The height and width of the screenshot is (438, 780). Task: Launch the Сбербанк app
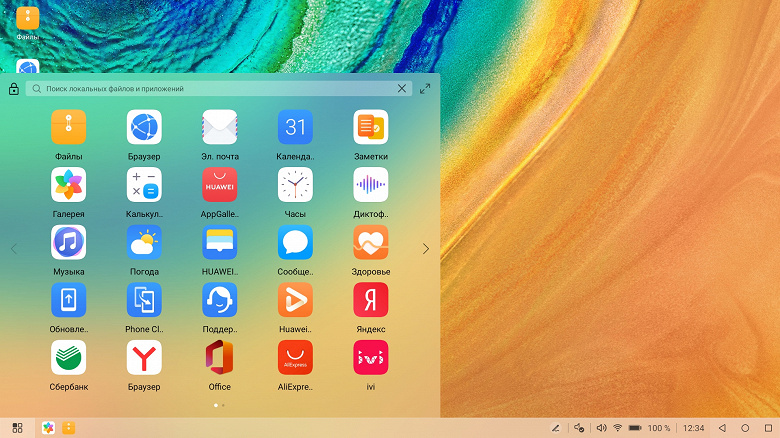point(69,357)
